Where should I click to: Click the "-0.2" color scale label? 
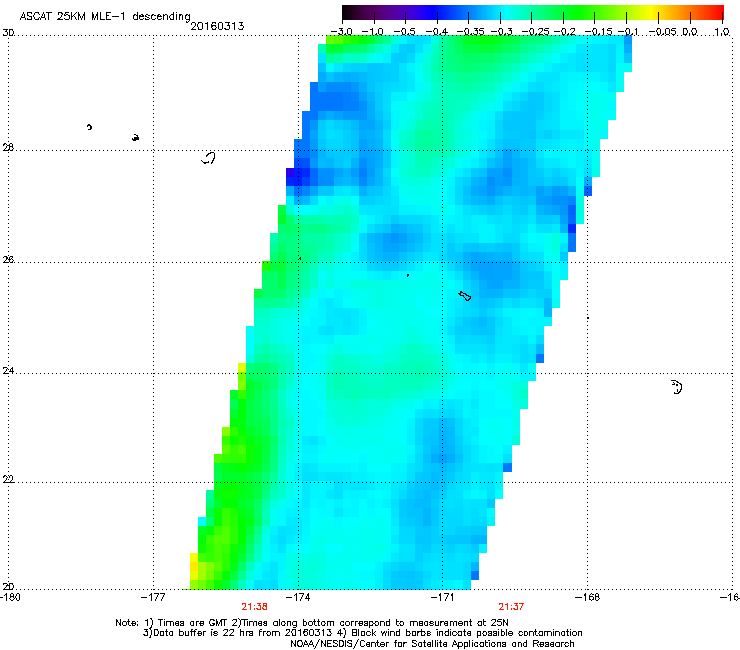click(x=564, y=32)
